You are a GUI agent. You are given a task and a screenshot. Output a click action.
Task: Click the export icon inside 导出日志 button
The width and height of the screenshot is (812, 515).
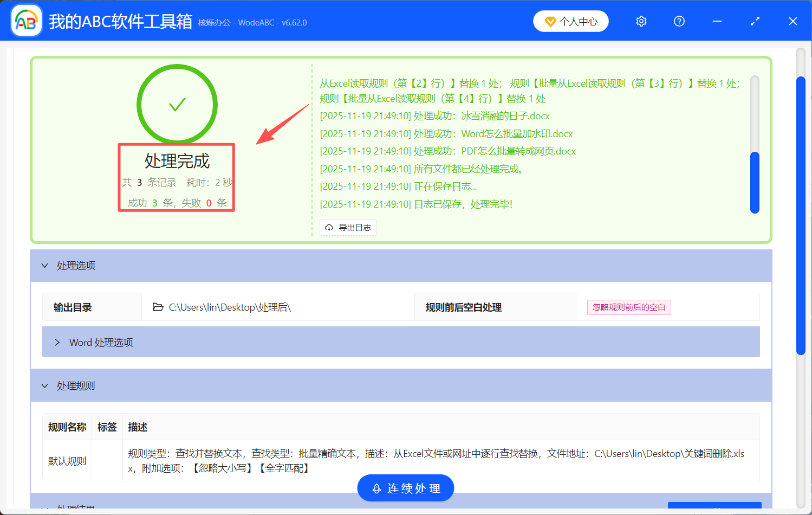[x=329, y=227]
